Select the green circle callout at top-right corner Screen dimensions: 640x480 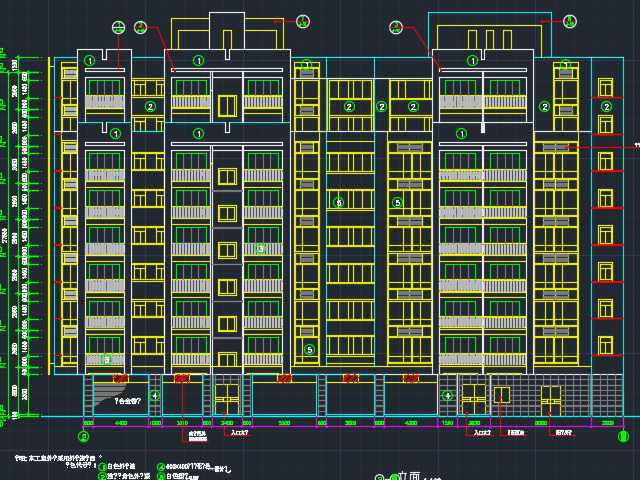tap(569, 20)
